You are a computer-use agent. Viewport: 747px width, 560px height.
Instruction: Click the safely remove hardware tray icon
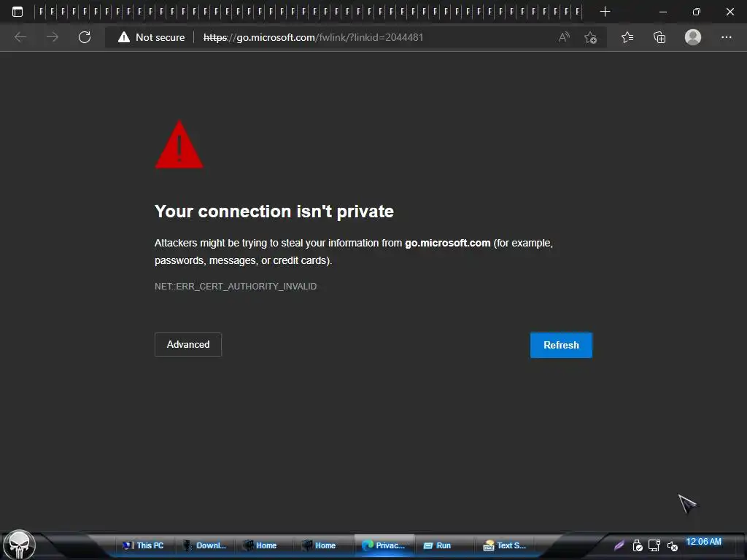638,545
